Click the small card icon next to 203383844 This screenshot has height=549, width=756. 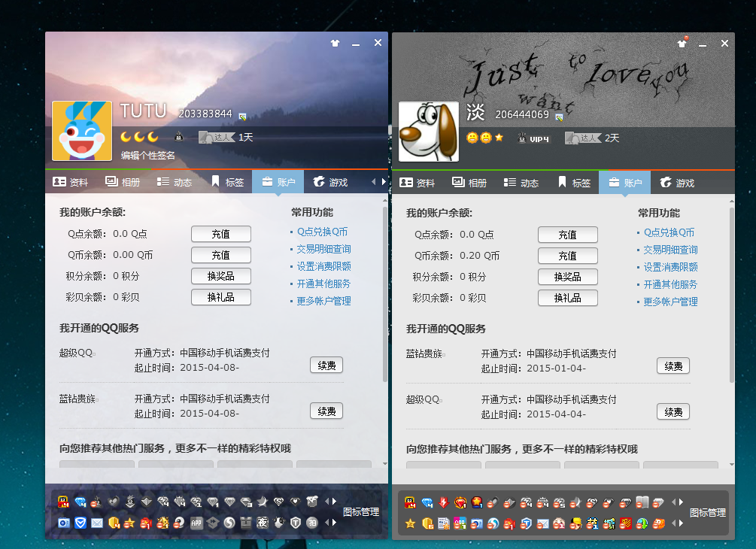coord(242,116)
